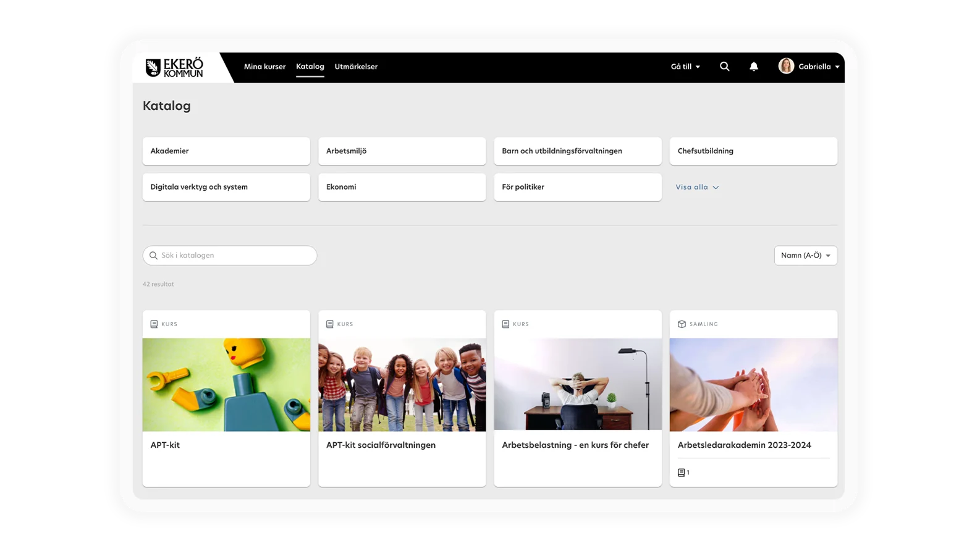Open the Akademier category
The height and width of the screenshot is (551, 980).
coord(226,151)
